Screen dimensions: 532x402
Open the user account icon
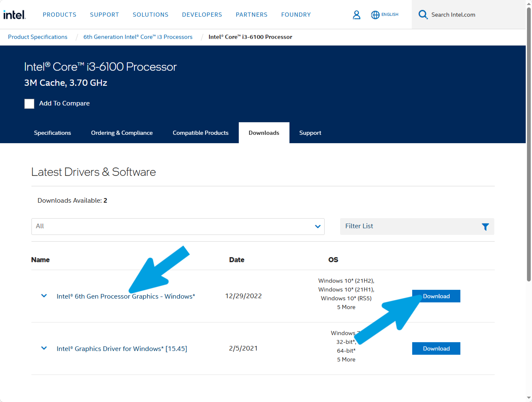356,15
